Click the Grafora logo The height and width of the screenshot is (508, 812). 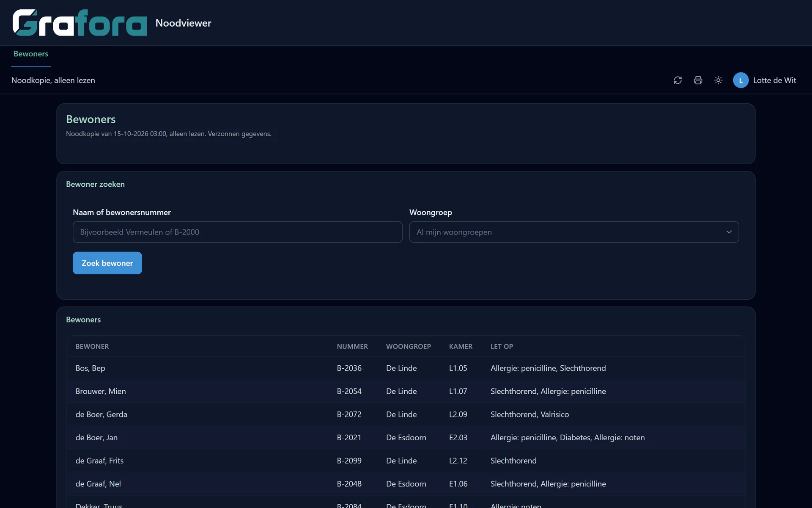click(80, 23)
